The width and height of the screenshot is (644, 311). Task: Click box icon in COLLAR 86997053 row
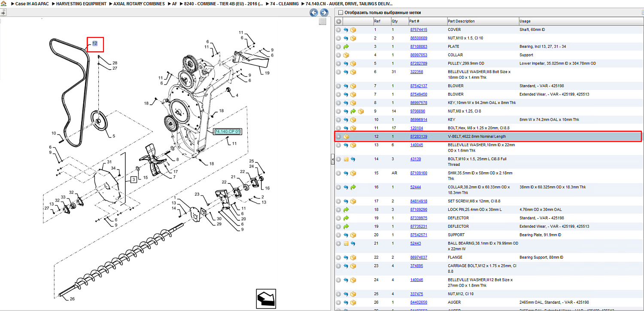[x=346, y=55]
